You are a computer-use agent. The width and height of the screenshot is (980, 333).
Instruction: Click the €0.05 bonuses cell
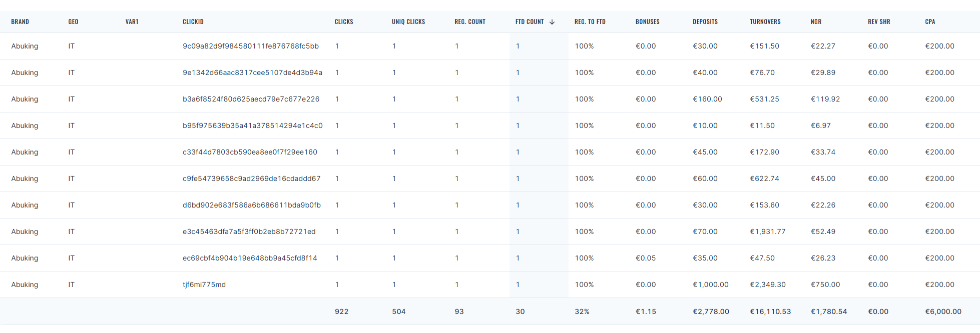[x=646, y=258]
